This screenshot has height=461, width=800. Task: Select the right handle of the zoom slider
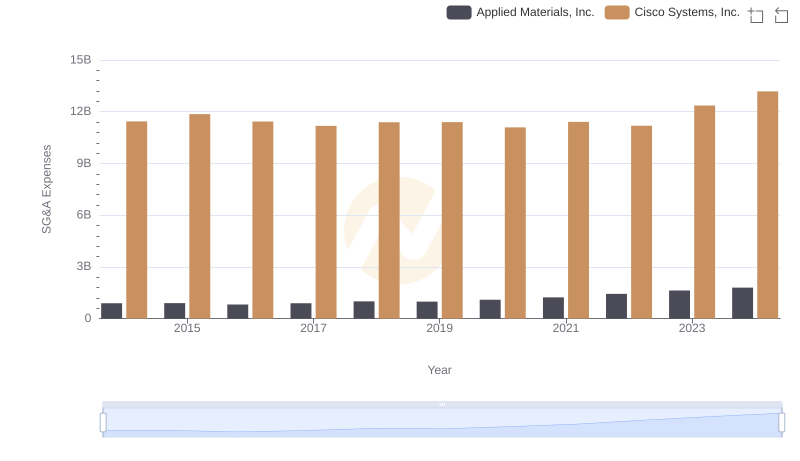click(781, 422)
